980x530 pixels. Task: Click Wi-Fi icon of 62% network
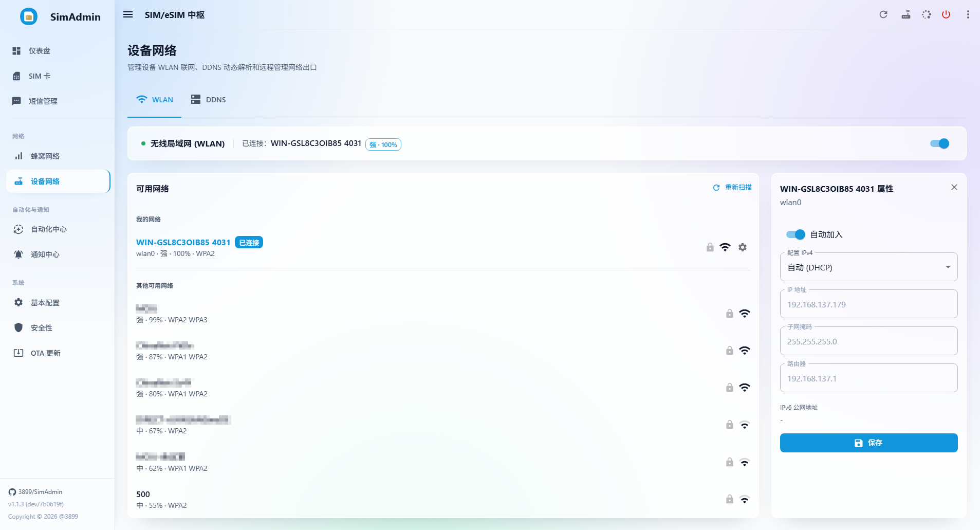pos(745,462)
